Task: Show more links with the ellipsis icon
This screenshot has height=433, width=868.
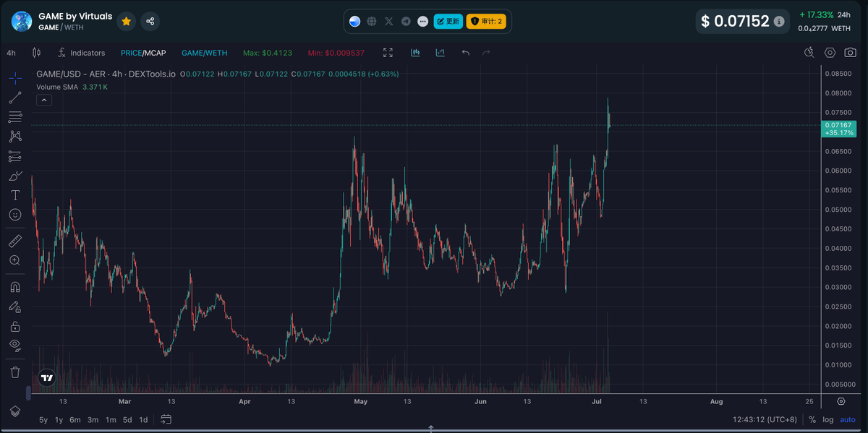Action: pos(423,22)
